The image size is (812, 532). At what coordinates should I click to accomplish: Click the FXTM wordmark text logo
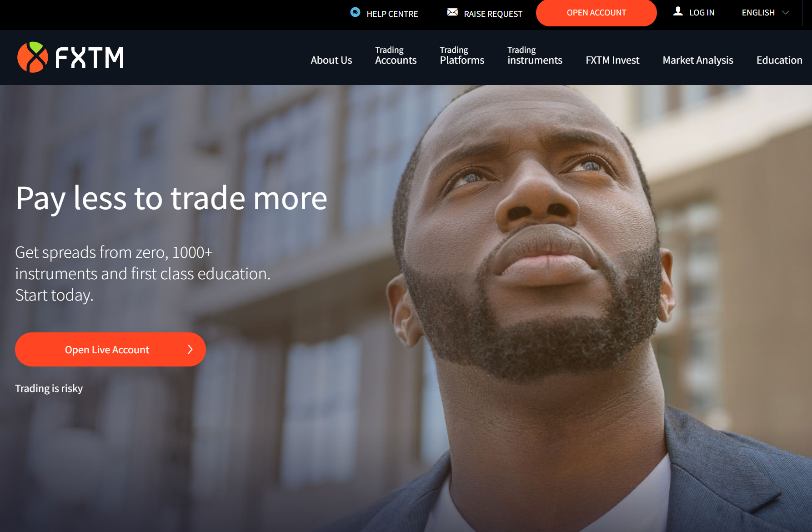click(x=89, y=58)
